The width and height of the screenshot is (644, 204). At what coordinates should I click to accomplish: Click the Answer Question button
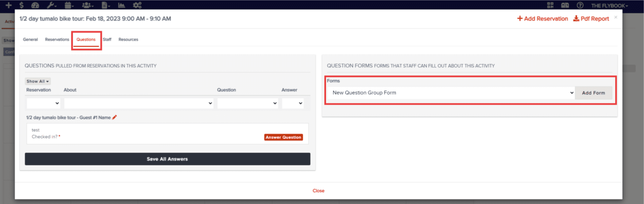pos(283,137)
